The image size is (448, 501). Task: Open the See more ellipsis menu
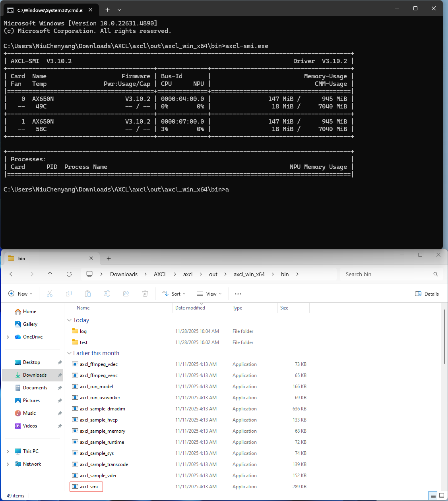238,294
